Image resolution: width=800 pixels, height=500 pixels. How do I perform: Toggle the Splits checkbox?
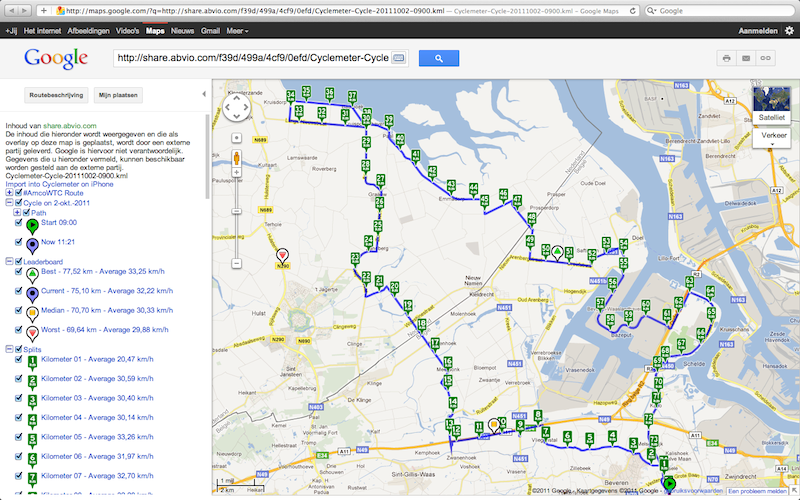pos(19,349)
